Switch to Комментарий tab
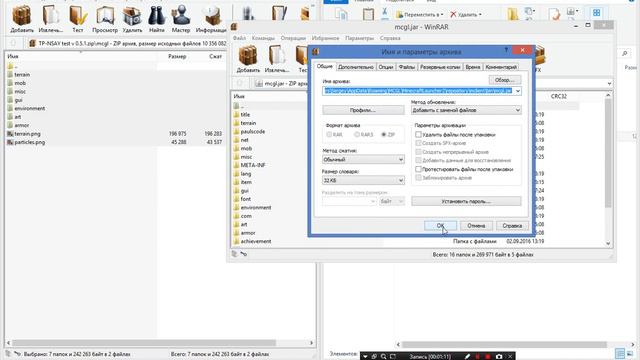This screenshot has width=640, height=360. 501,67
